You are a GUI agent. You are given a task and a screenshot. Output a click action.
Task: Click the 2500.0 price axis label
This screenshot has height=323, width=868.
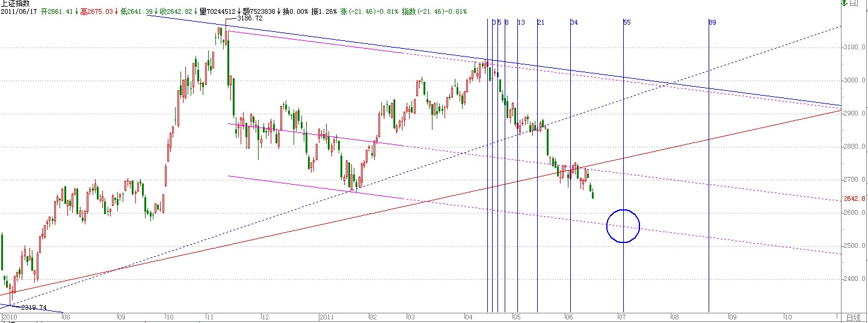click(854, 245)
